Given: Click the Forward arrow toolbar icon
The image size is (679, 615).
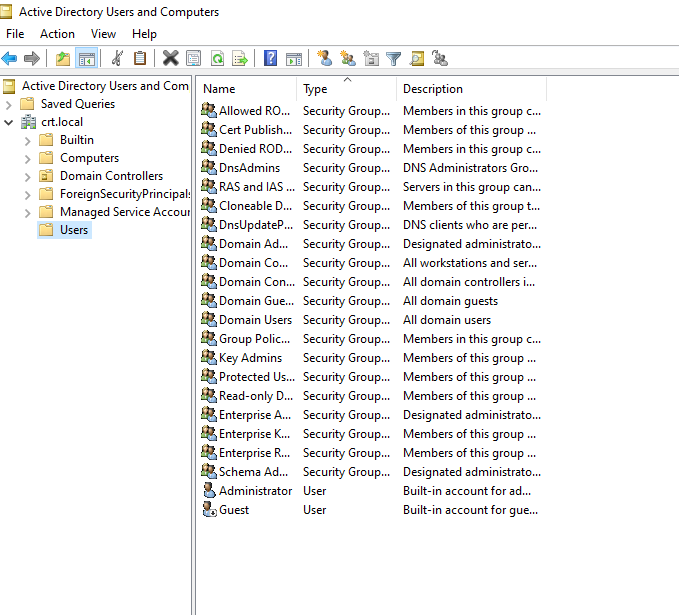Looking at the screenshot, I should pyautogui.click(x=32, y=58).
